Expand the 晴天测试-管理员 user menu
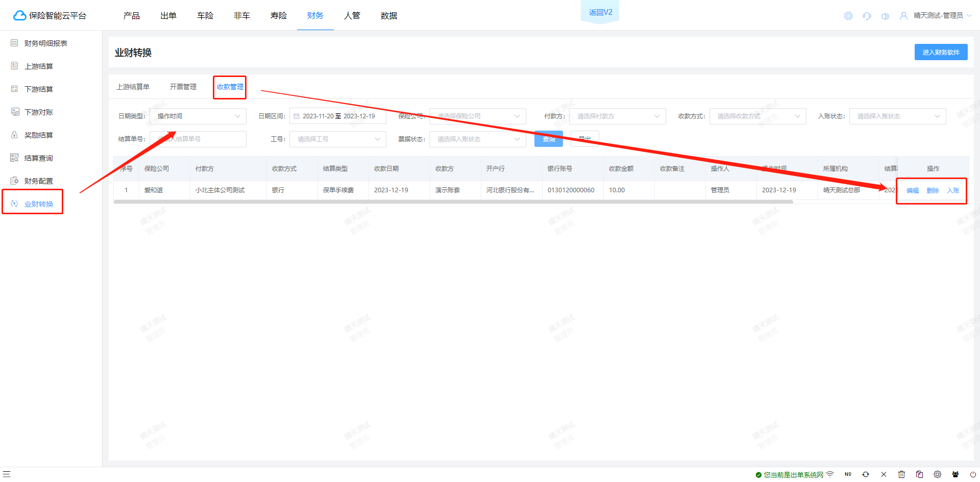The image size is (980, 482). [942, 16]
